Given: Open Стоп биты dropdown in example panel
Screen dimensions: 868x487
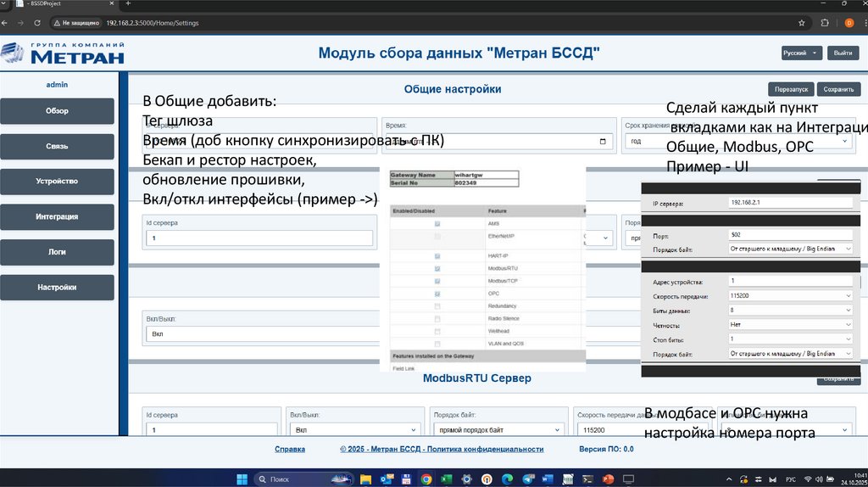Looking at the screenshot, I should pyautogui.click(x=790, y=339).
